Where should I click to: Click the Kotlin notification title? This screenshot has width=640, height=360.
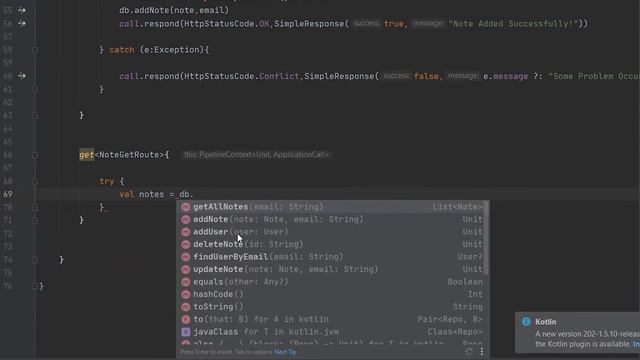coord(546,322)
